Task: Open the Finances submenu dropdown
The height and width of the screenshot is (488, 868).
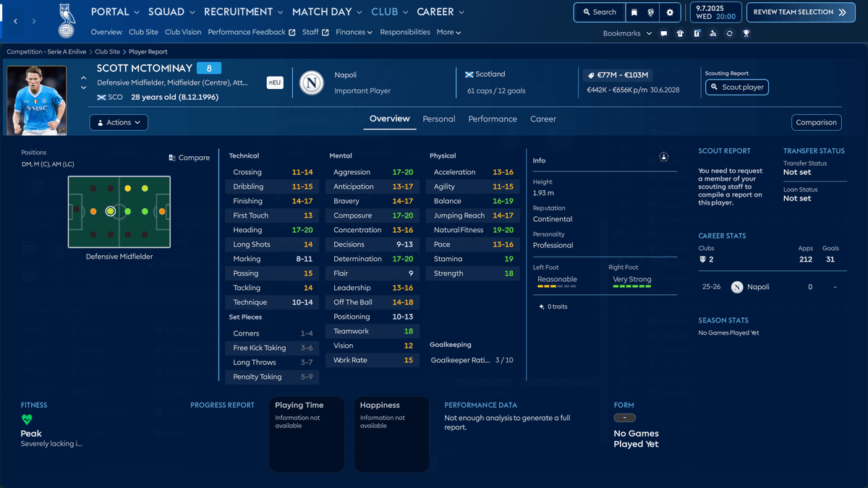Action: tap(354, 33)
